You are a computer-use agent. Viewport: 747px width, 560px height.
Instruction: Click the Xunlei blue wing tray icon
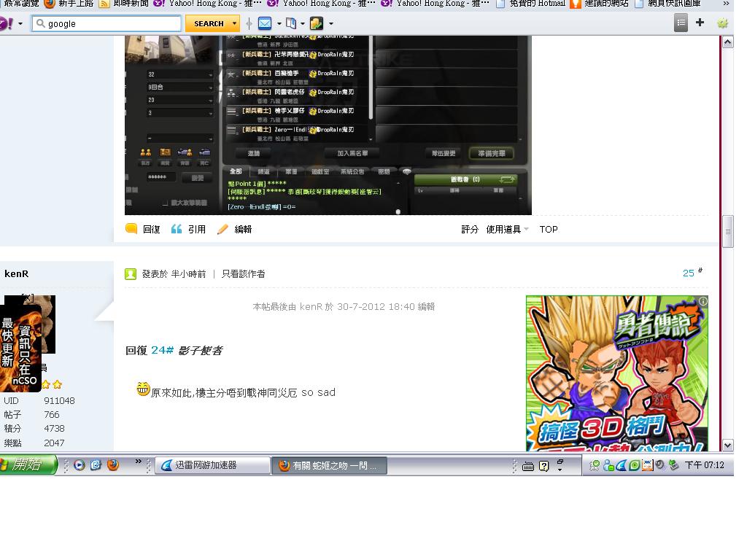621,465
